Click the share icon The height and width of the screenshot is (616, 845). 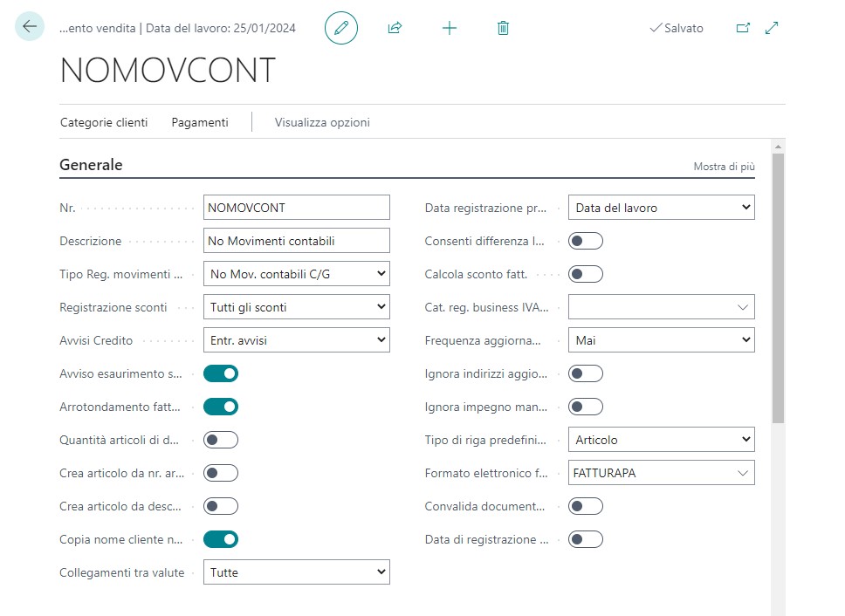coord(395,28)
